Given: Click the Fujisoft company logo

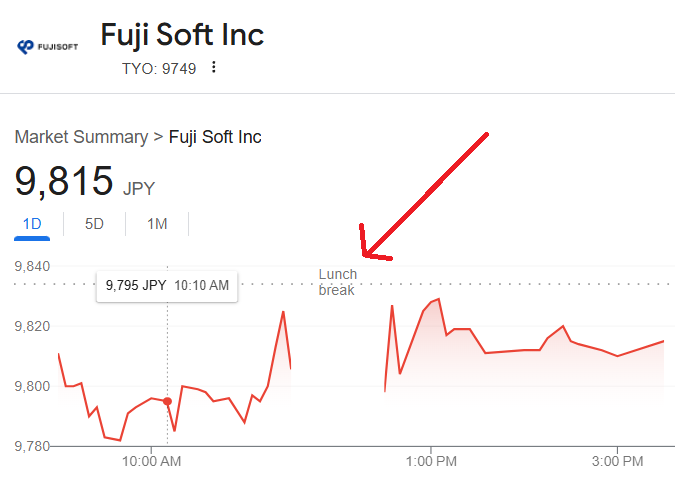Looking at the screenshot, I should pyautogui.click(x=47, y=46).
